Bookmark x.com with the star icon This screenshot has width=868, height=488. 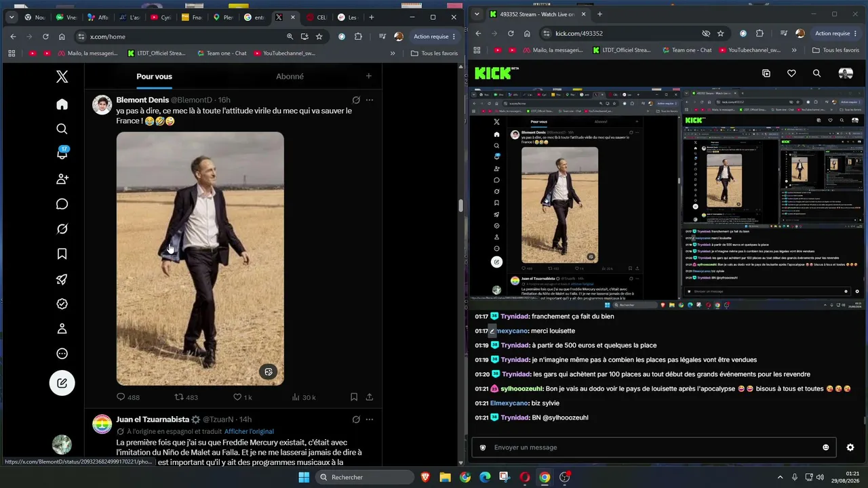pos(319,37)
